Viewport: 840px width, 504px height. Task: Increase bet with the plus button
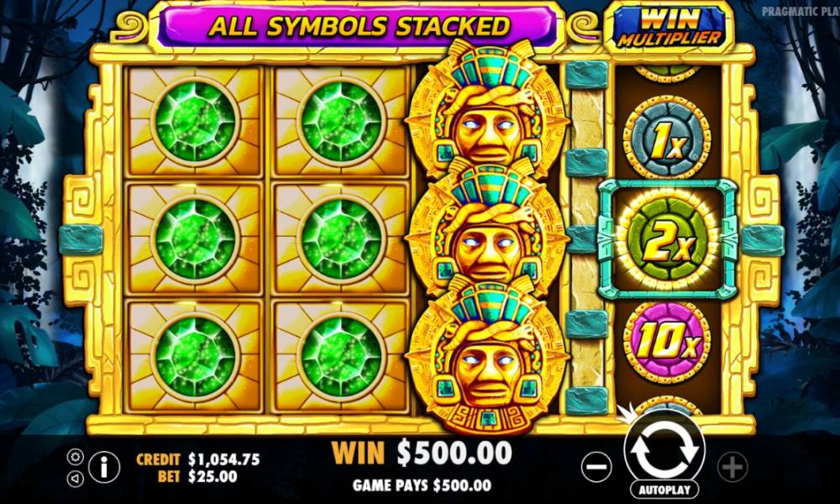pos(732,467)
